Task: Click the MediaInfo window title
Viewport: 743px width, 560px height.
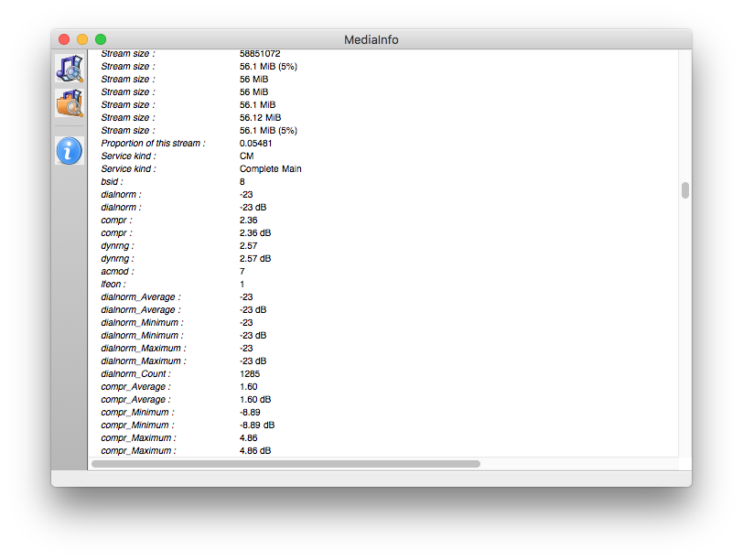Action: pyautogui.click(x=371, y=39)
